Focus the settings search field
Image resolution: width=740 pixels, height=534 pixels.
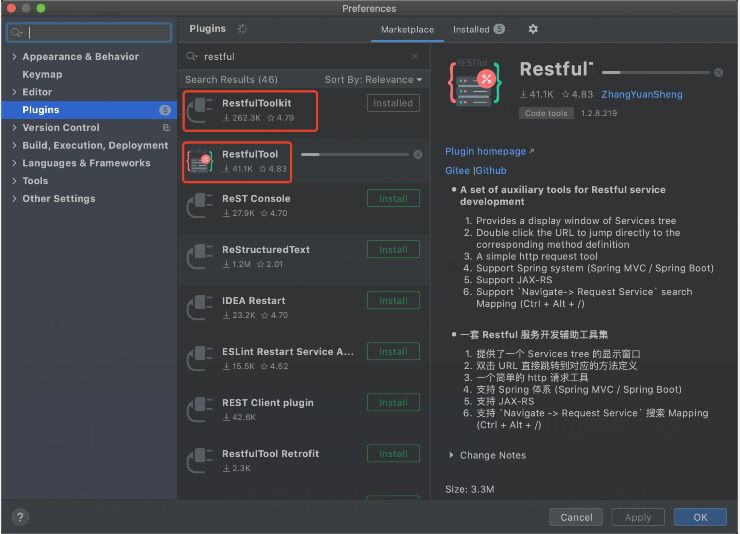(89, 33)
